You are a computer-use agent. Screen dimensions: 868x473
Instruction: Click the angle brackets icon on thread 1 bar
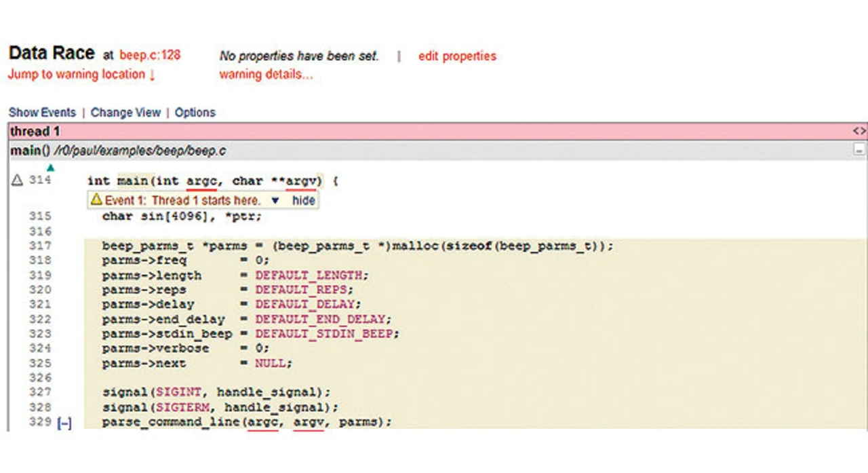coord(859,131)
